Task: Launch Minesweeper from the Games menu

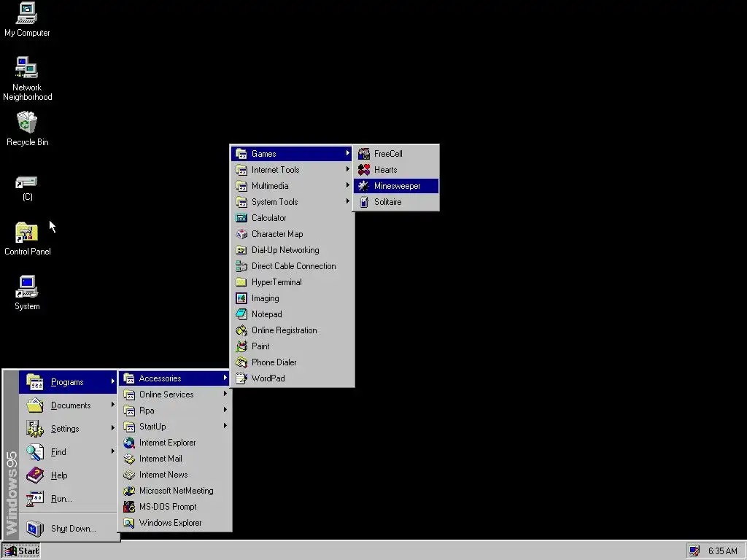Action: tap(396, 186)
